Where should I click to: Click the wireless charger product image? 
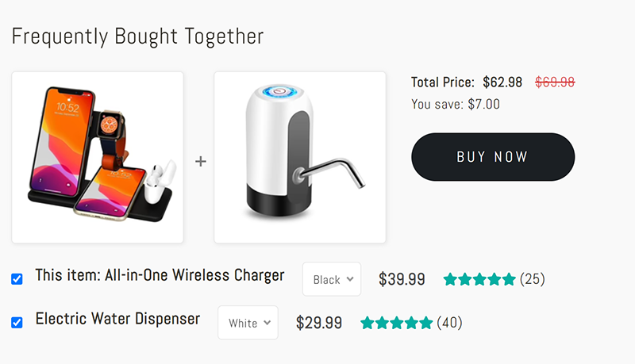[x=98, y=157]
